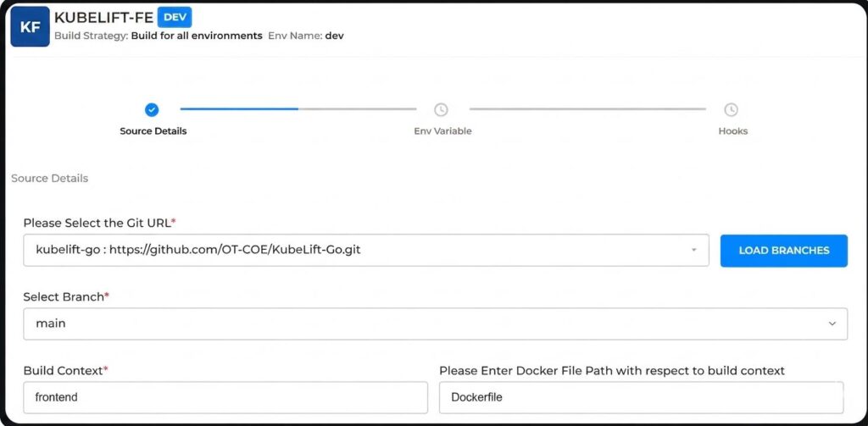
Task: Focus the Docker File Path field
Action: coord(642,397)
